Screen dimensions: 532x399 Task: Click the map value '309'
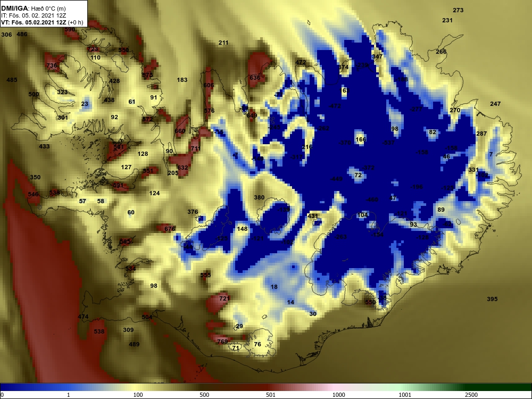[x=128, y=330]
